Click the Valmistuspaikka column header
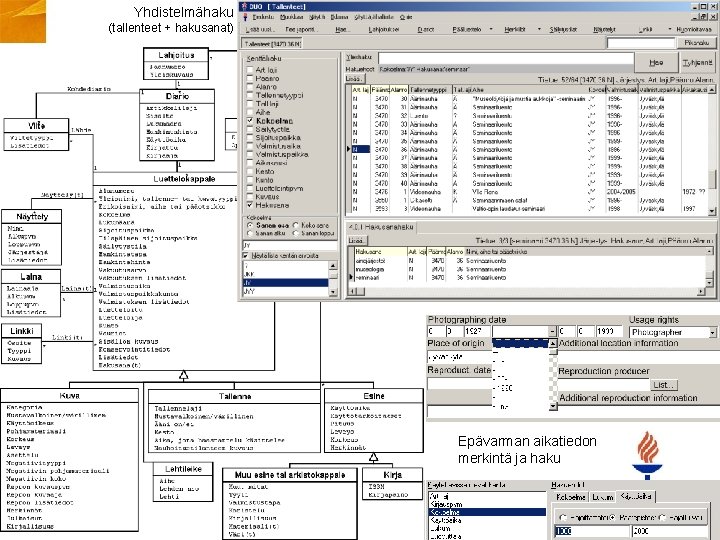This screenshot has height=540, width=720. [659, 90]
